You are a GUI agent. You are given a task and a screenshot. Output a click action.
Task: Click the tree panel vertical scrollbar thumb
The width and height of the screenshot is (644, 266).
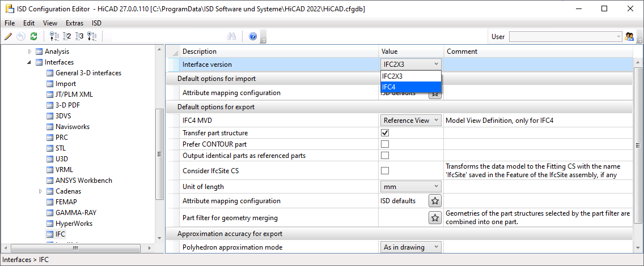click(159, 154)
